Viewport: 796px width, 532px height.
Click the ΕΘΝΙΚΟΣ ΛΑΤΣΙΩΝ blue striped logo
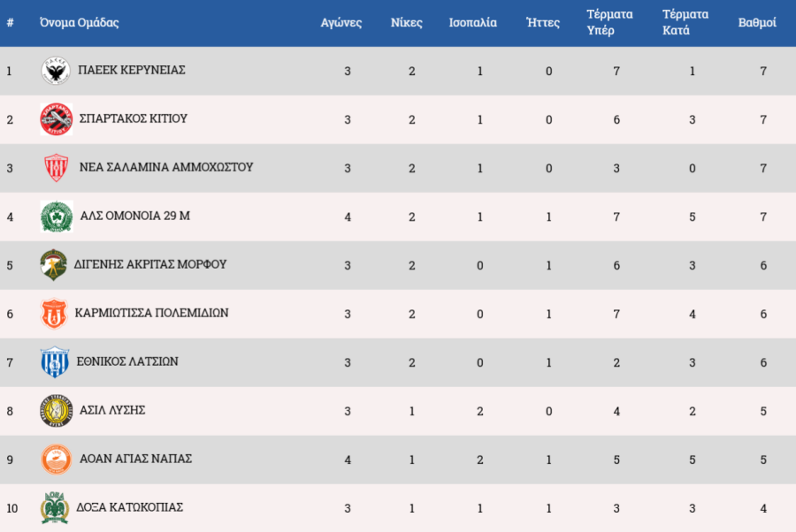(54, 362)
